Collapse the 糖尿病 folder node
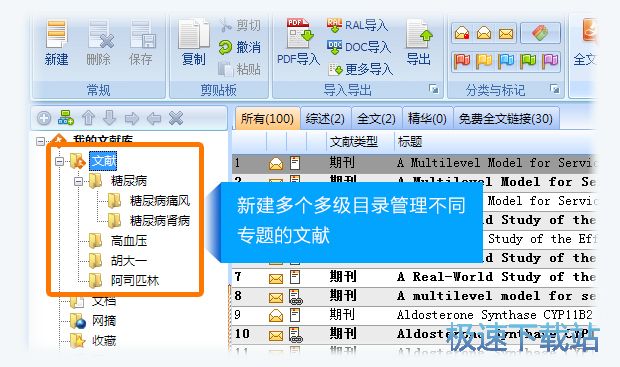The width and height of the screenshot is (620, 367). click(79, 181)
